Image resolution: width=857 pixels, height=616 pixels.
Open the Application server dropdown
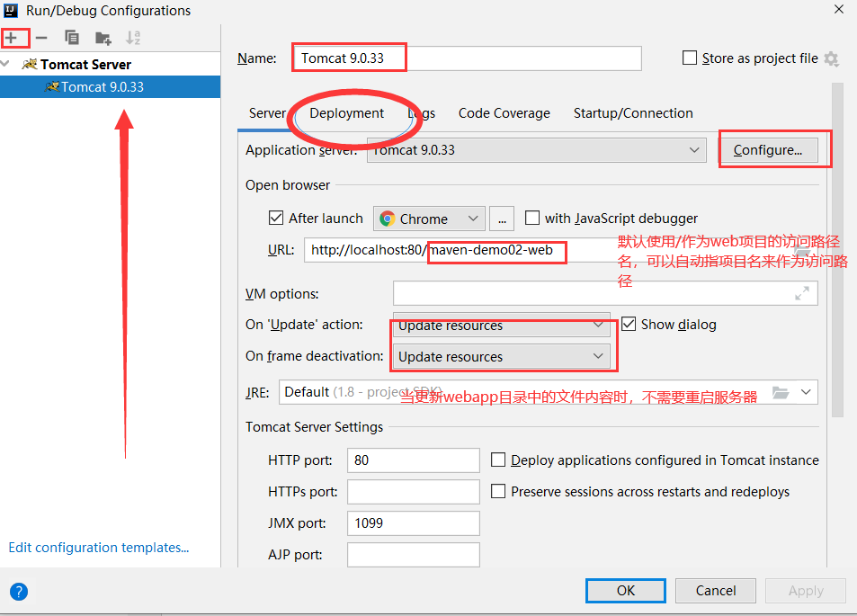[x=536, y=150]
